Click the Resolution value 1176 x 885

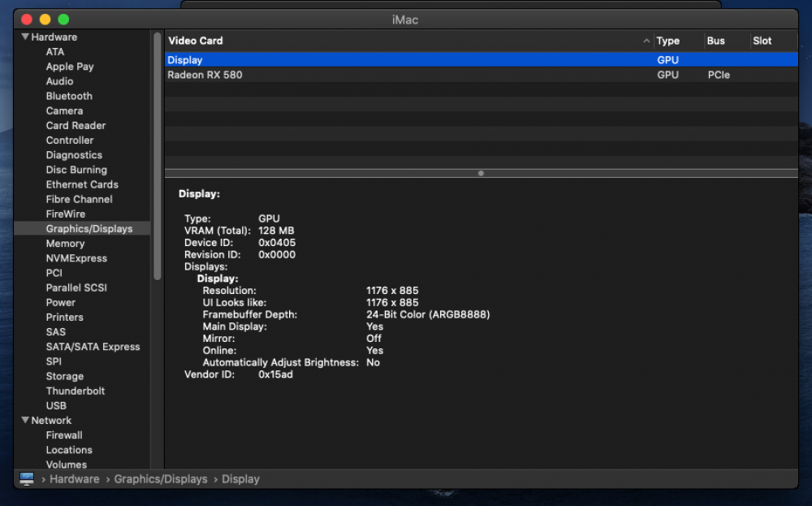(392, 291)
